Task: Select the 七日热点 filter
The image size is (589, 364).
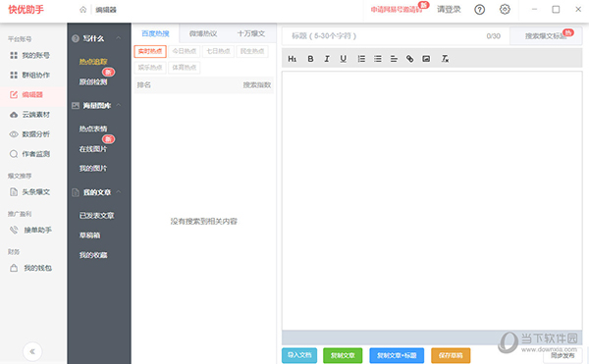Action: (218, 51)
